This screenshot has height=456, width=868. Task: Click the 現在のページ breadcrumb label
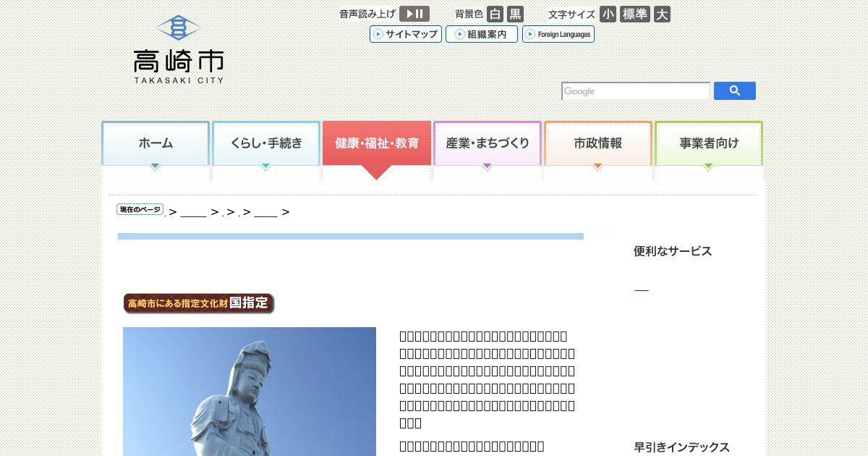coord(140,209)
